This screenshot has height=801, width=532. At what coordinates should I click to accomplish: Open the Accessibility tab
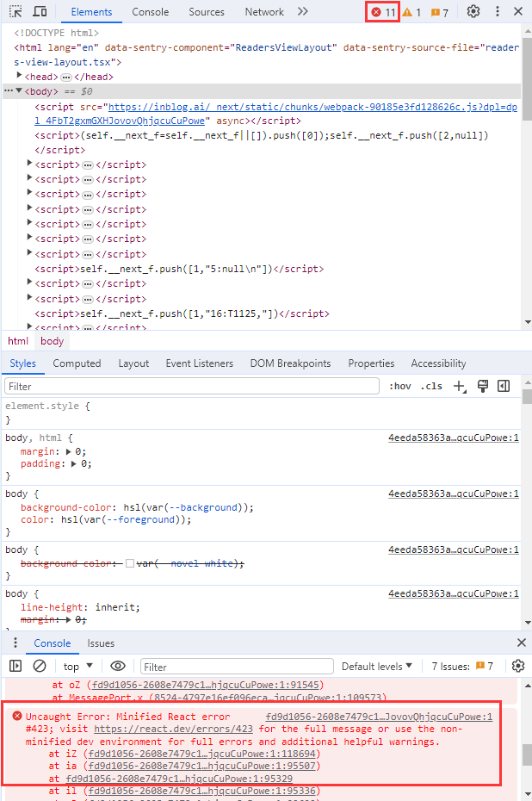(x=438, y=363)
